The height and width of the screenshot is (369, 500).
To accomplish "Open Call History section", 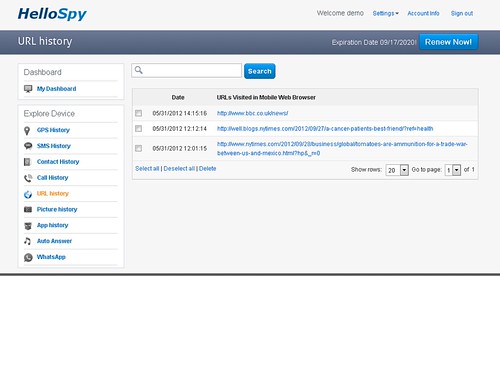I will click(x=52, y=178).
